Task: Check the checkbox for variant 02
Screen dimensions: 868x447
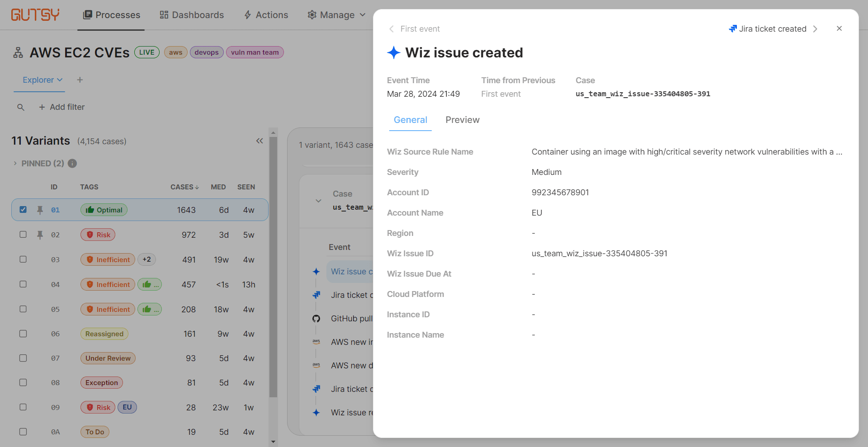Action: coord(23,235)
